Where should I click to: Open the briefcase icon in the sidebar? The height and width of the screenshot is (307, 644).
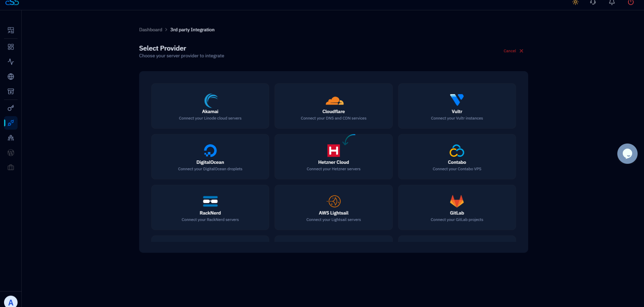click(11, 168)
